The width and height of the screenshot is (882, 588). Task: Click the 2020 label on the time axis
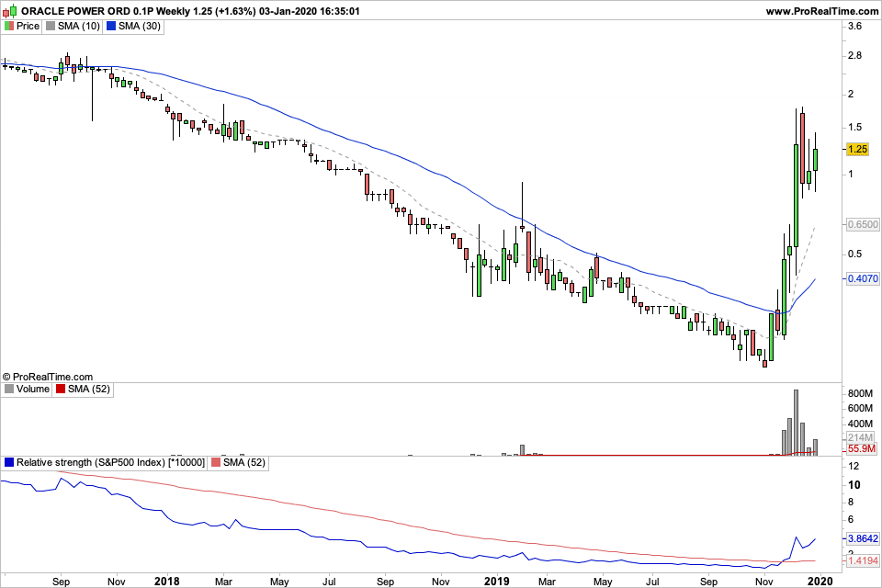pos(820,582)
